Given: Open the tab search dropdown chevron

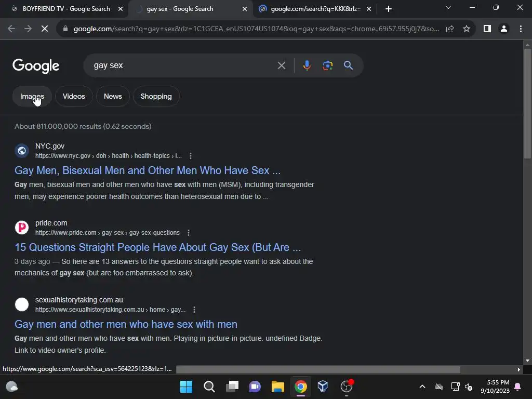Looking at the screenshot, I should 448,7.
